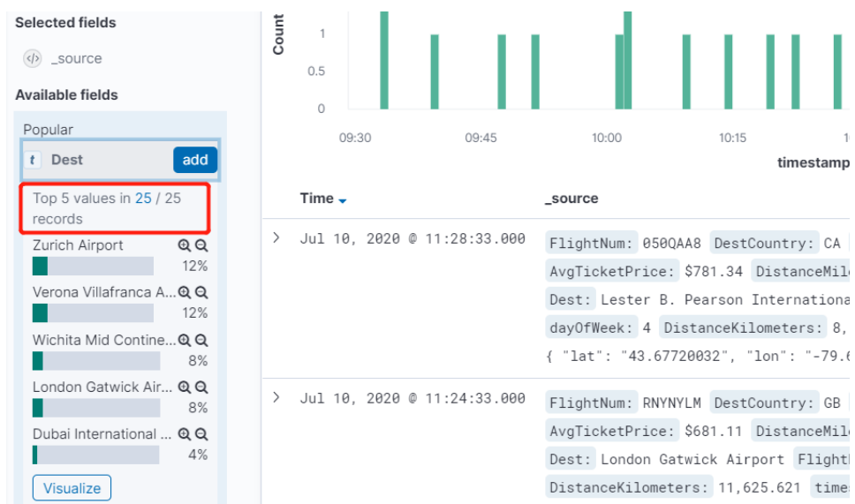This screenshot has height=504, width=855.
Task: Filter for Dubai International value
Action: pos(185,434)
